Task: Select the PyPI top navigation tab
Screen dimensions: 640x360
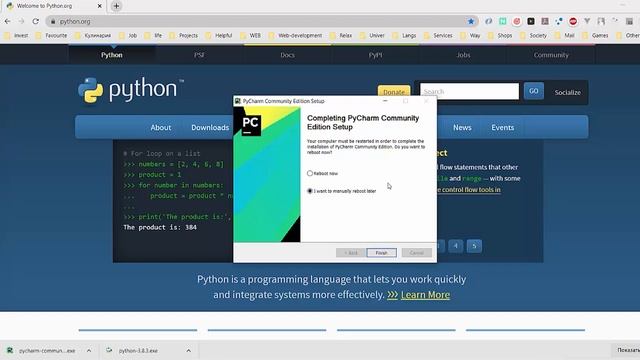Action: point(376,55)
